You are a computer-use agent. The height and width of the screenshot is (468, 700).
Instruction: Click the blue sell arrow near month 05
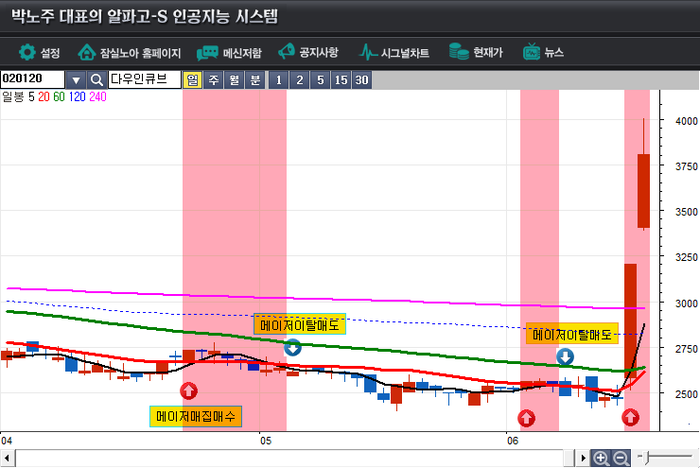click(x=293, y=347)
